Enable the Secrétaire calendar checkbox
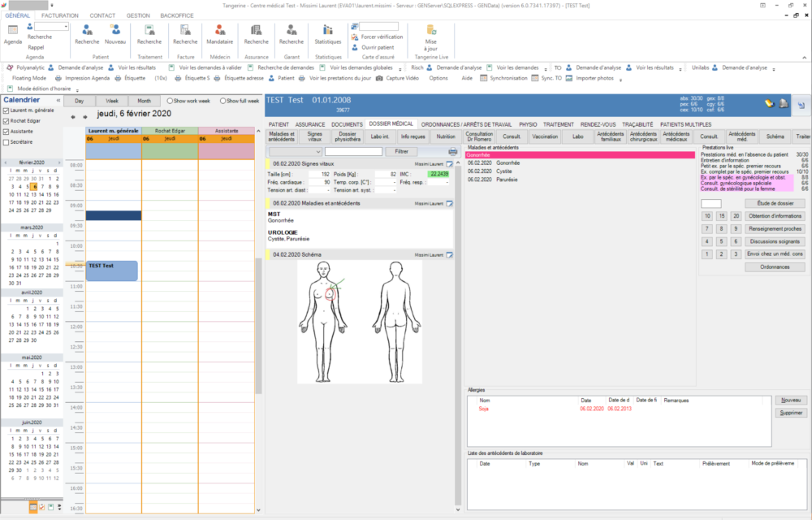 pos(6,141)
